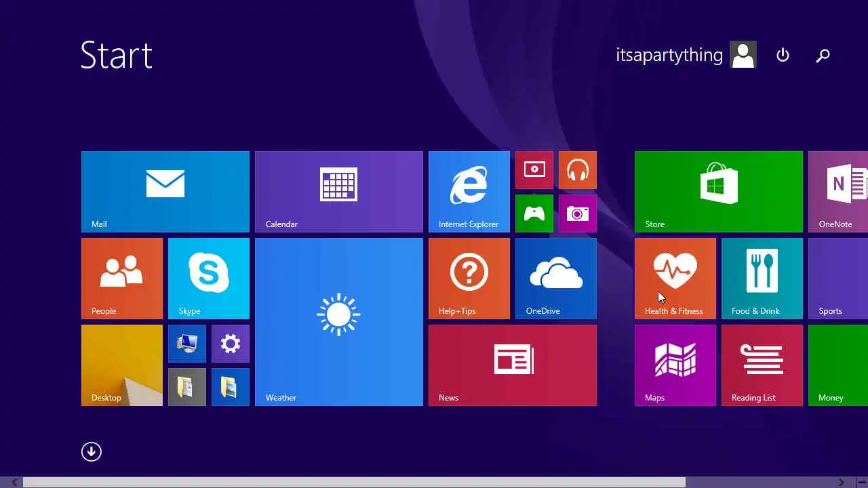Screen dimensions: 868x488
Task: Open the Help+Tips tile
Action: [x=469, y=279]
